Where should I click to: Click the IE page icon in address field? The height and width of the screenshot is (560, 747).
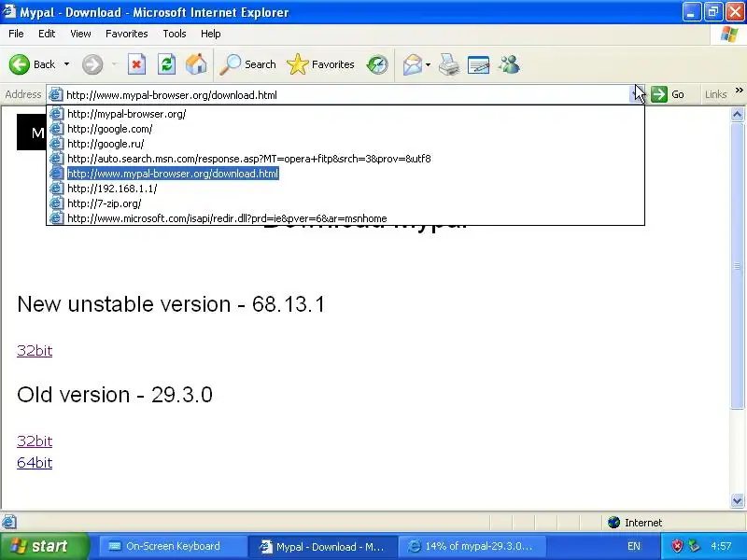(x=56, y=95)
